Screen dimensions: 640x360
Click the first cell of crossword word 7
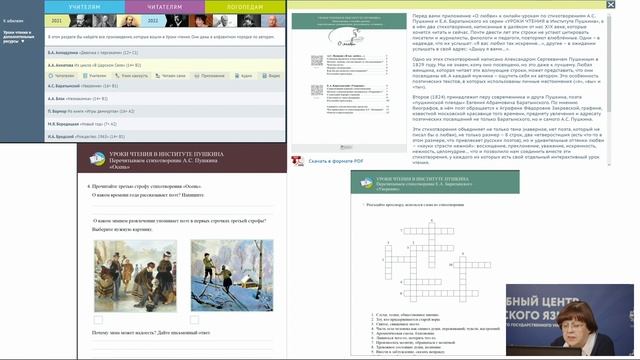(x=407, y=231)
